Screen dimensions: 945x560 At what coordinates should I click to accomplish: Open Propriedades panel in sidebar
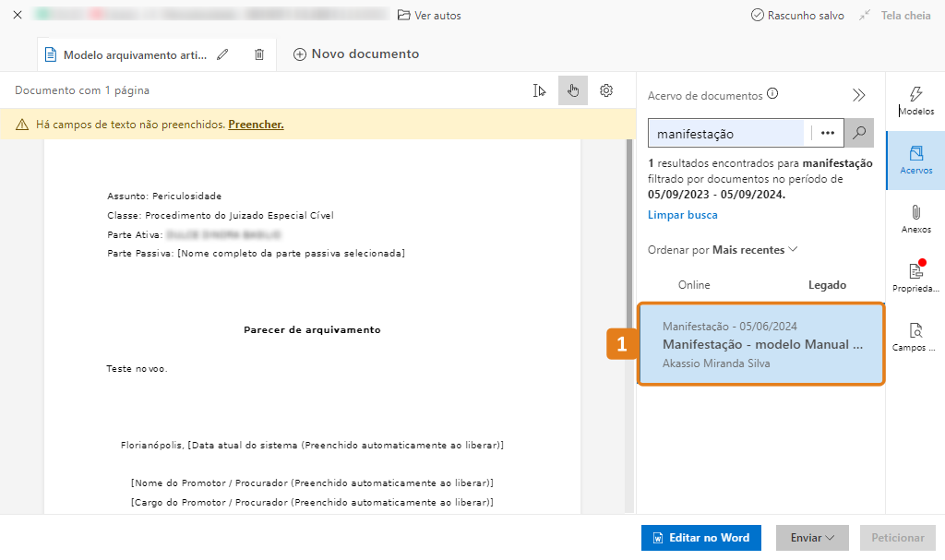(915, 278)
